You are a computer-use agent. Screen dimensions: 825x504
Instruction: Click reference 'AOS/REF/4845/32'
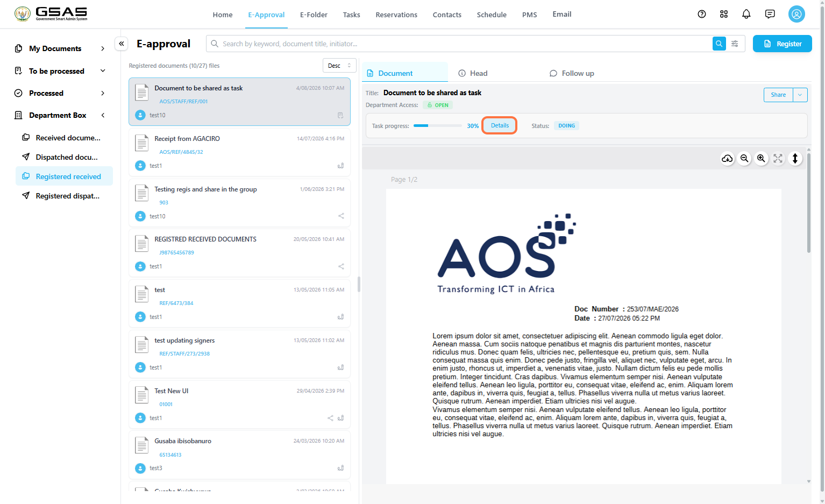point(181,152)
